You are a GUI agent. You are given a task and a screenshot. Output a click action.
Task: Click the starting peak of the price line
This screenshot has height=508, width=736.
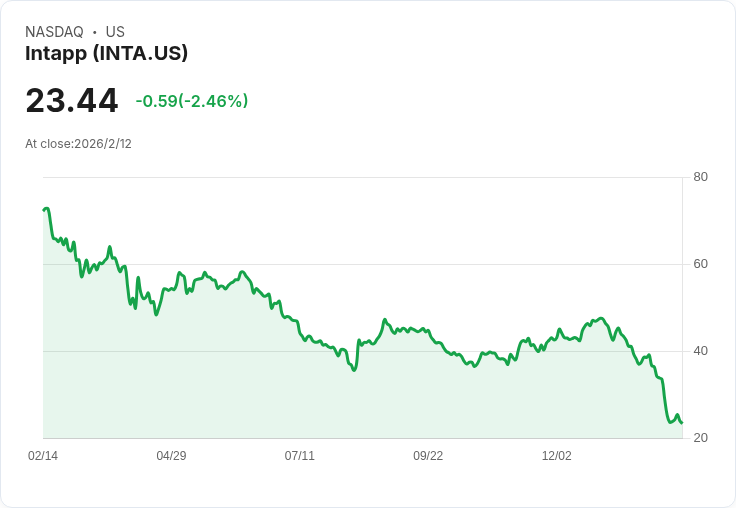(46, 209)
